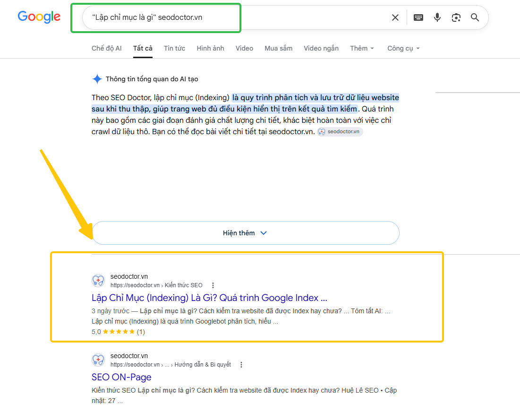This screenshot has height=420, width=520.
Task: Select the Tất cả tab
Action: coord(143,49)
